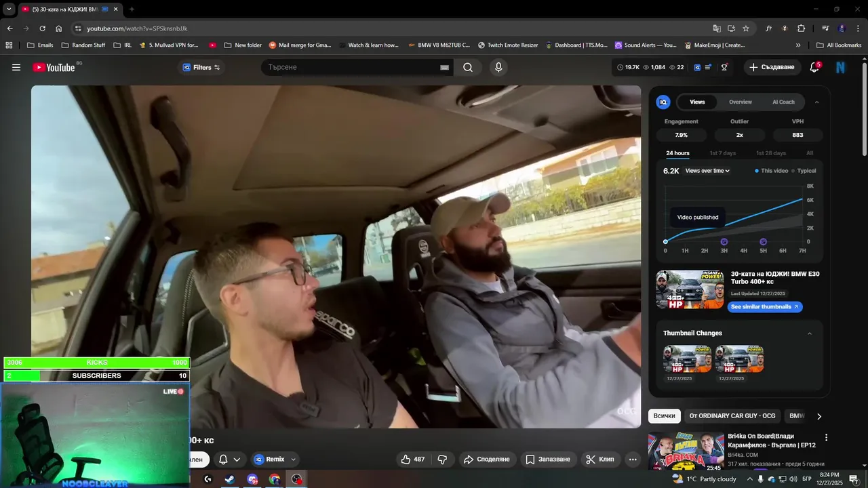Show more bookmarks chevron

[x=798, y=45]
